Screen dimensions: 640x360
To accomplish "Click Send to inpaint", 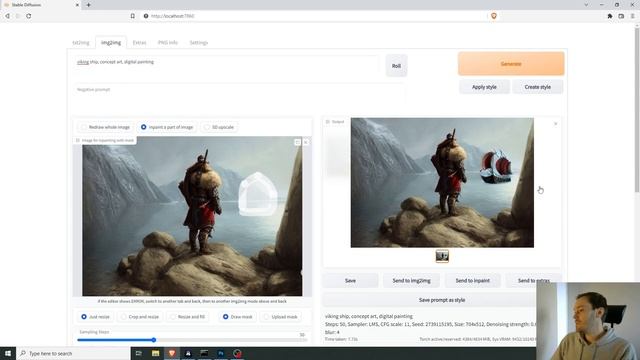I will (x=472, y=281).
